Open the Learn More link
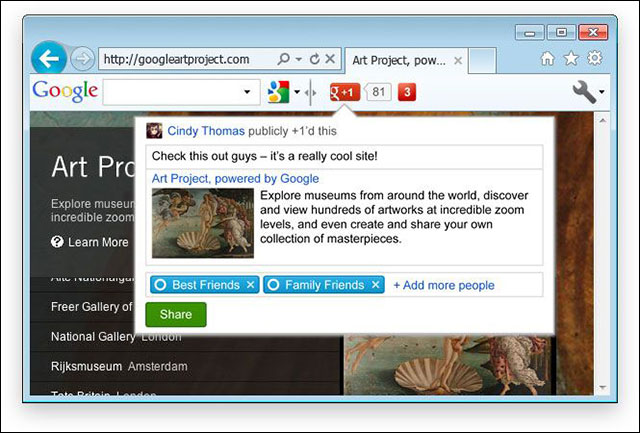640x433 pixels. pos(98,242)
